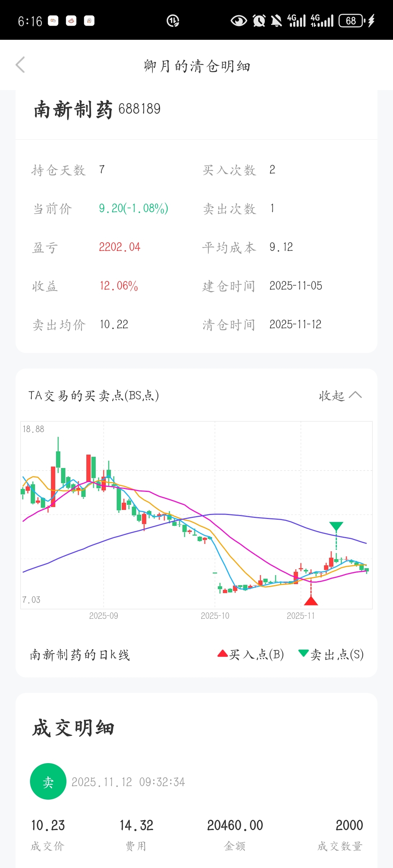Image resolution: width=393 pixels, height=868 pixels.
Task: Tap the 2025-10 date label on chart
Action: [x=215, y=616]
